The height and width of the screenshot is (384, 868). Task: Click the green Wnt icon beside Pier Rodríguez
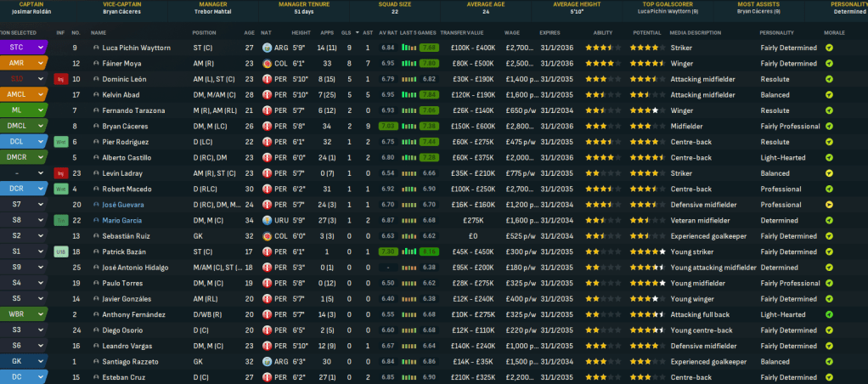click(60, 142)
